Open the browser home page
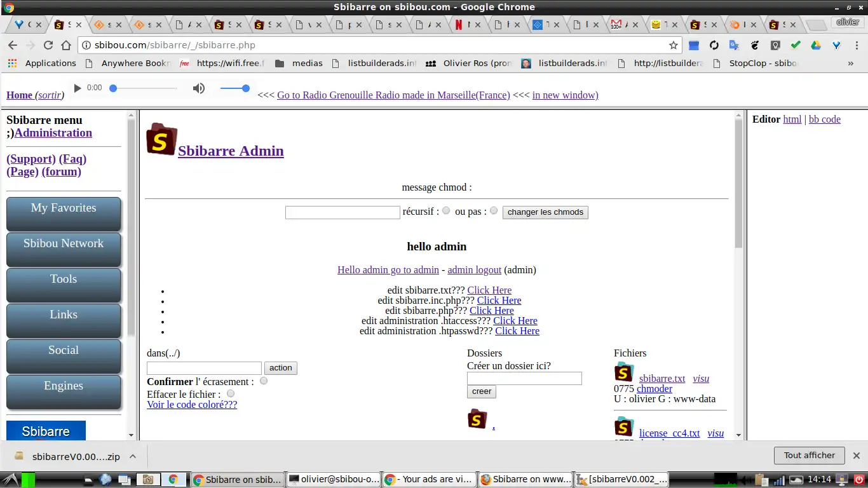Screen dimensions: 868x488 pyautogui.click(x=66, y=45)
